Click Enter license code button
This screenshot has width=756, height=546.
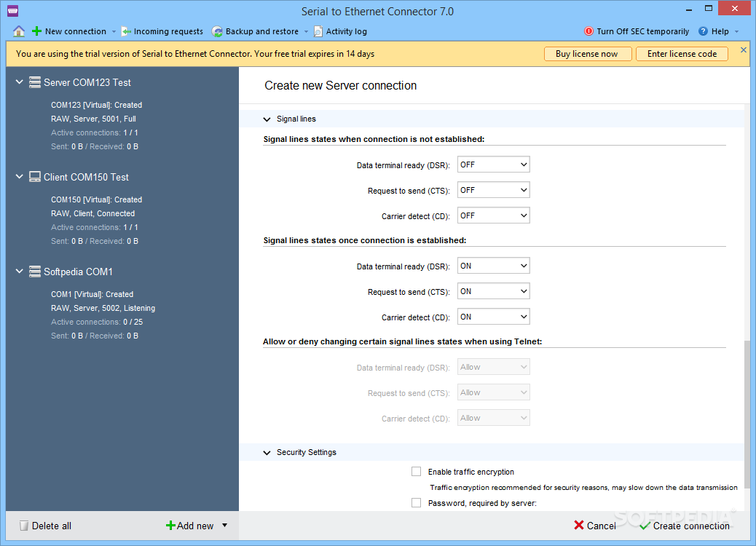[x=682, y=54]
